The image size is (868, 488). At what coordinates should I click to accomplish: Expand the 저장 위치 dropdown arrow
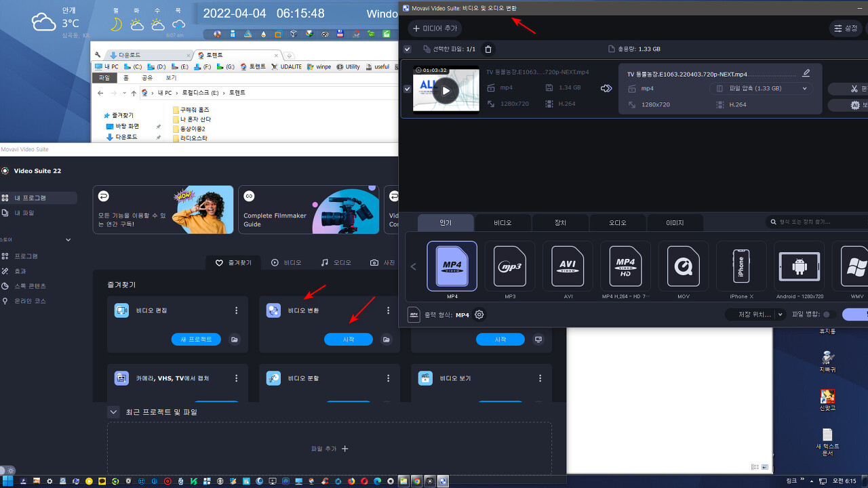coord(781,314)
